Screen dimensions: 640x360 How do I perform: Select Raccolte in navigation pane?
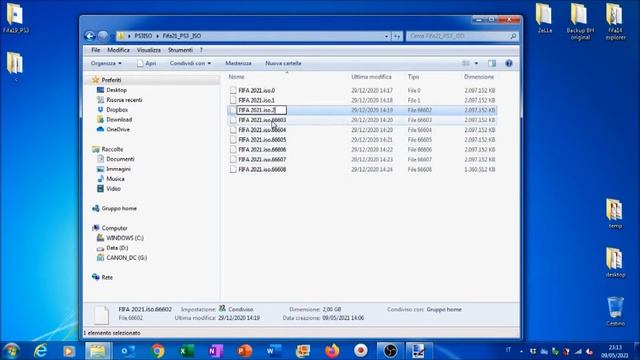point(112,149)
